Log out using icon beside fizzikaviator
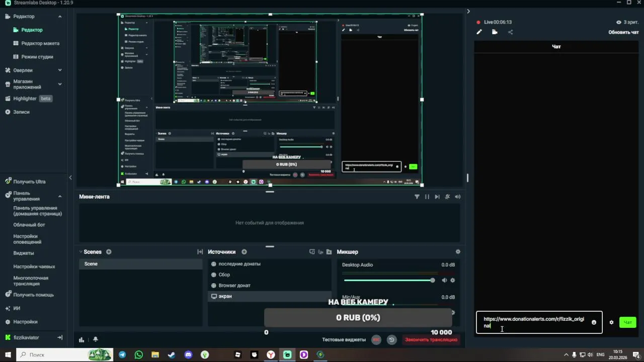The image size is (644, 362). (60, 337)
